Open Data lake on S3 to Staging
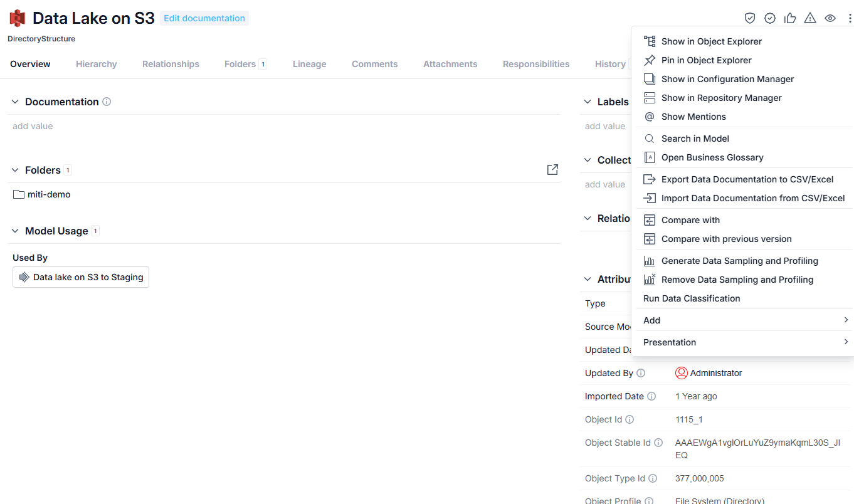The height and width of the screenshot is (504, 854). click(81, 277)
